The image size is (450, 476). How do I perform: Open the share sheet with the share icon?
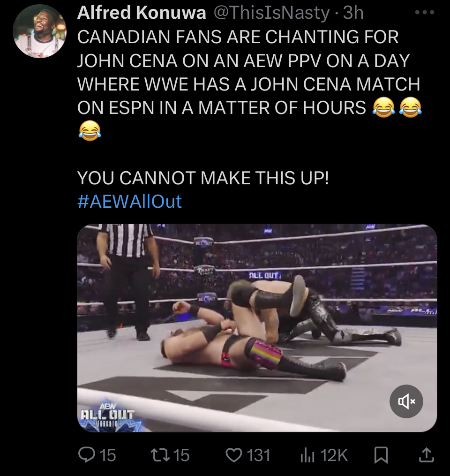coord(427,455)
